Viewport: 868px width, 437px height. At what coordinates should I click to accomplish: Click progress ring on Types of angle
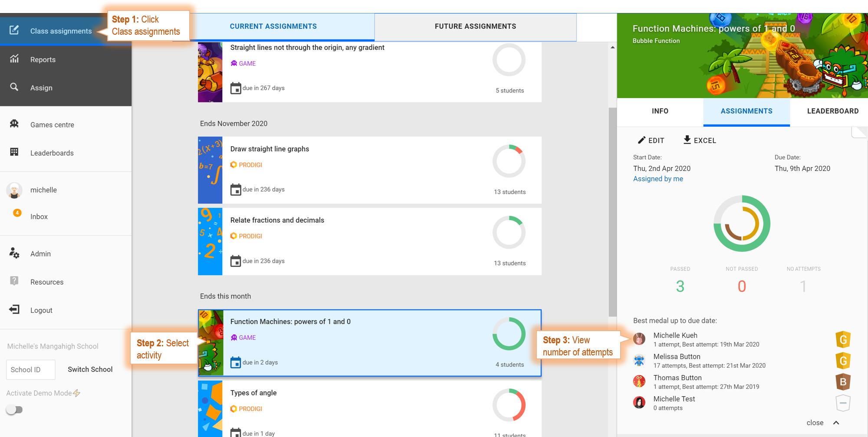click(x=509, y=405)
